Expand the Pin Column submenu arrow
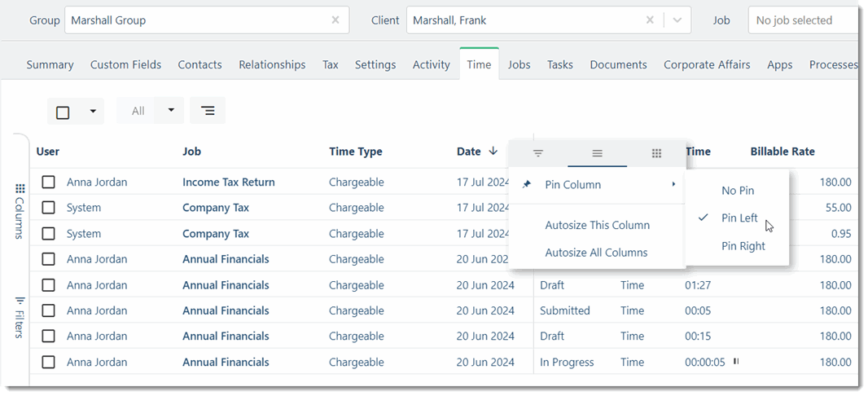868x396 pixels. (673, 184)
